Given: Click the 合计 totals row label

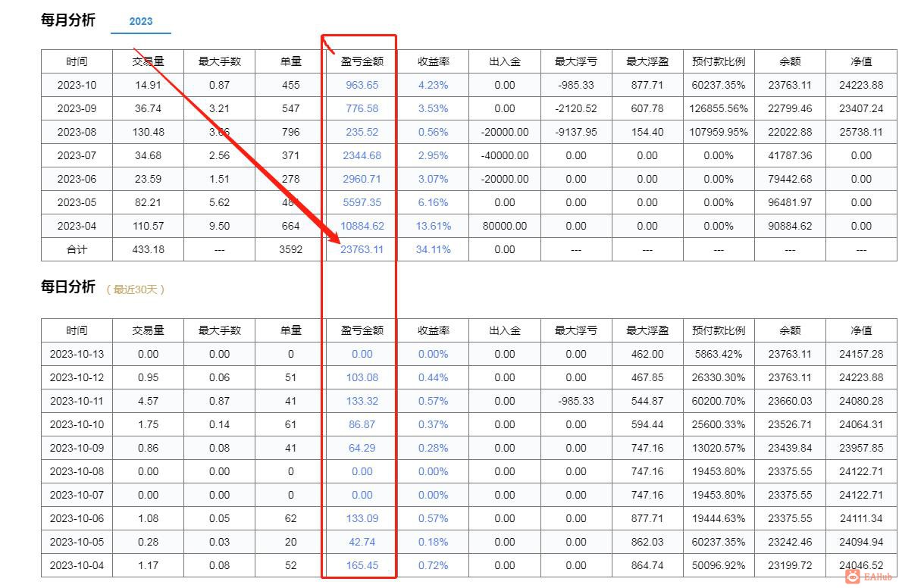Looking at the screenshot, I should pyautogui.click(x=77, y=249).
